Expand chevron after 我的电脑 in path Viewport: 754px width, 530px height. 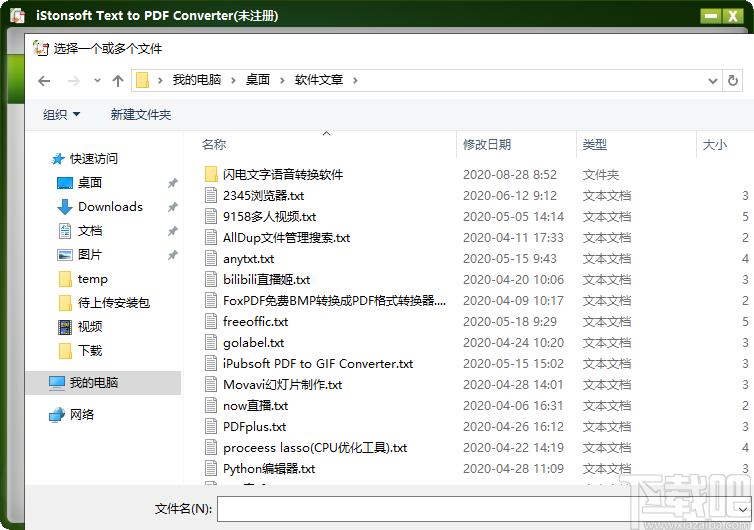click(233, 80)
